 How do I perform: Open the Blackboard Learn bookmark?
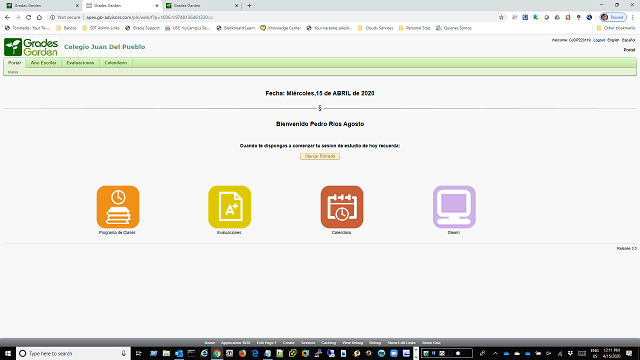[x=236, y=28]
